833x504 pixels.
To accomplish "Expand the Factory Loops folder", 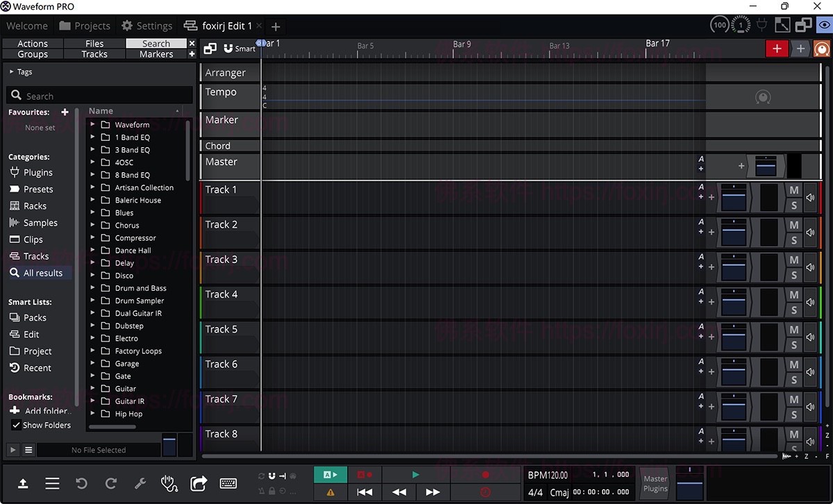I will point(91,351).
